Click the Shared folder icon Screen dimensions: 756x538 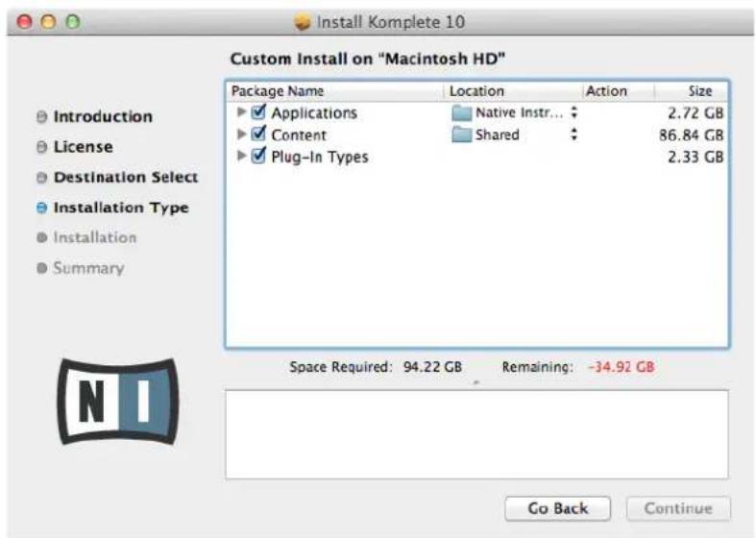pyautogui.click(x=461, y=134)
